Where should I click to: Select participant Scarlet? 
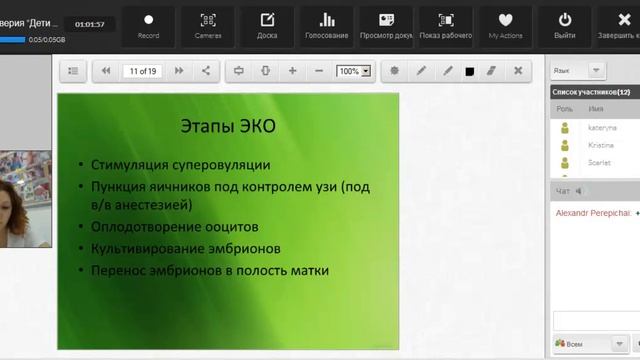(x=599, y=163)
